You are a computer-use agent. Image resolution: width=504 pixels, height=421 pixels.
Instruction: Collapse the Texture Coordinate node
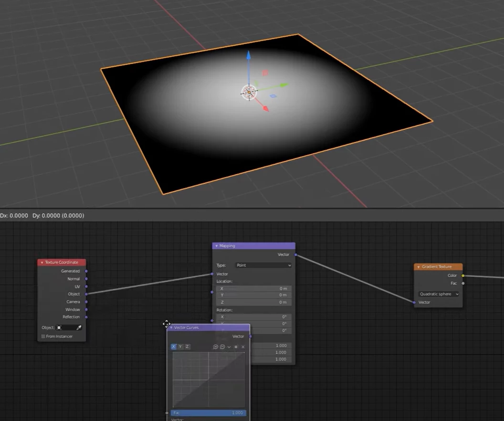tap(42, 263)
